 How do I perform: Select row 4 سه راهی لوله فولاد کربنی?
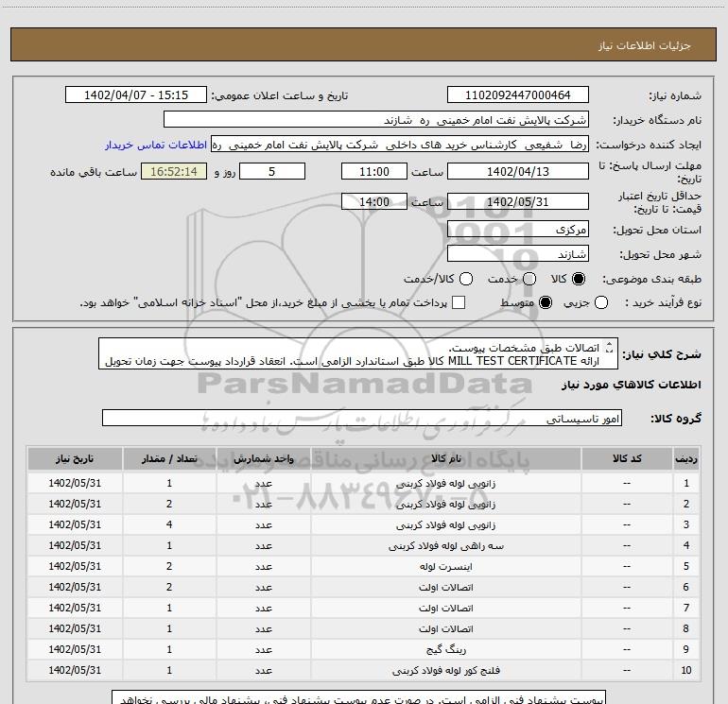(363, 545)
